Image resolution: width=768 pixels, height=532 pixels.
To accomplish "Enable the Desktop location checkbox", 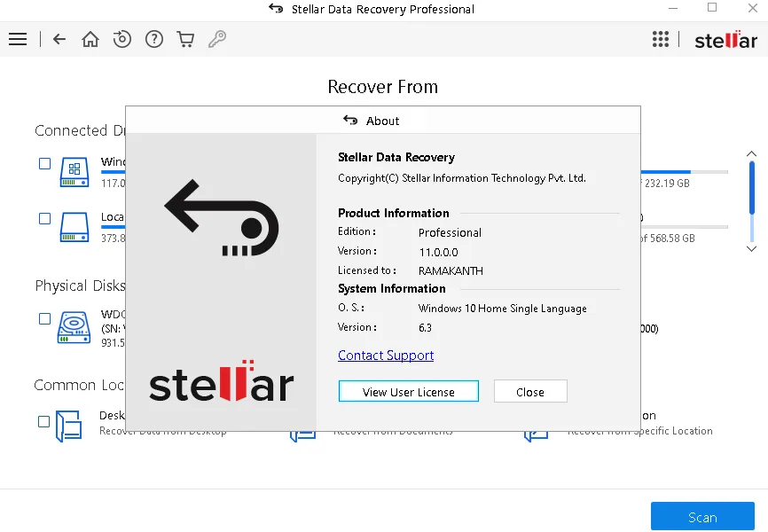I will click(44, 421).
